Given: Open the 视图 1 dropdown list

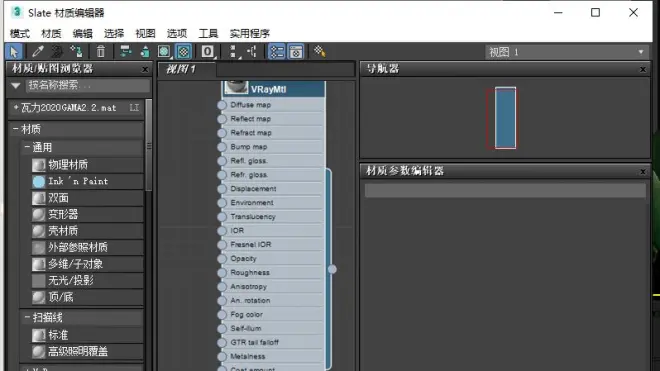Looking at the screenshot, I should (x=566, y=52).
